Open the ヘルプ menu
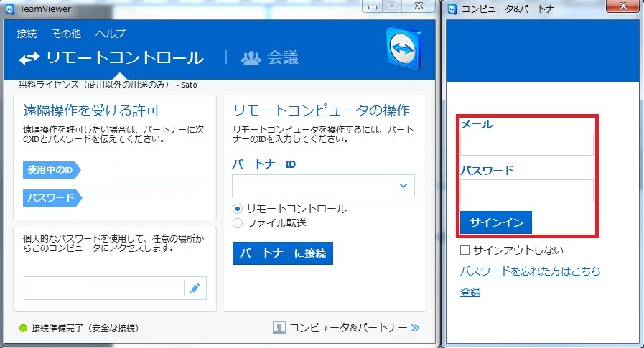 coord(111,34)
